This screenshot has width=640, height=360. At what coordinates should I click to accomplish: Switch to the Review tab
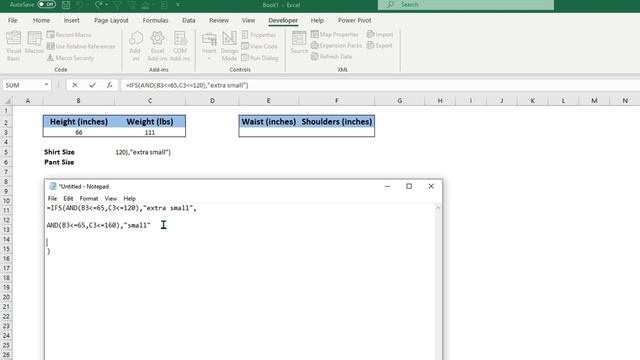coord(219,20)
